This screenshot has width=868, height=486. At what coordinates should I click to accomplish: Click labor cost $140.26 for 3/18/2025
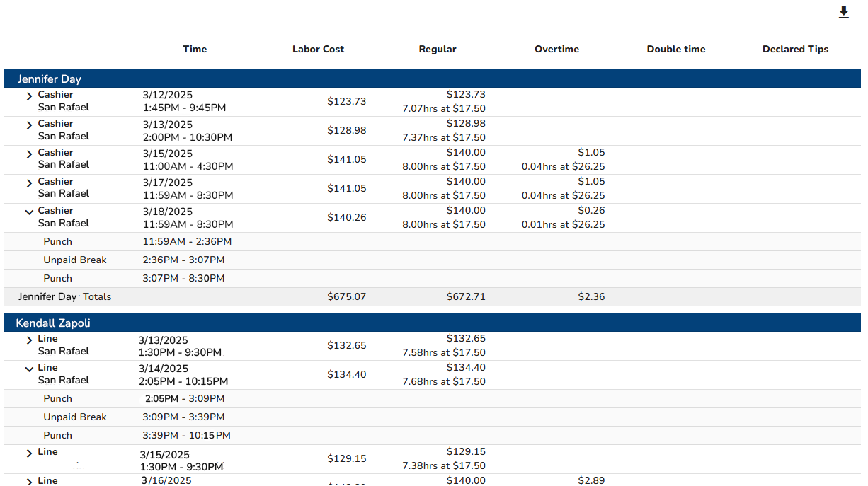(347, 217)
